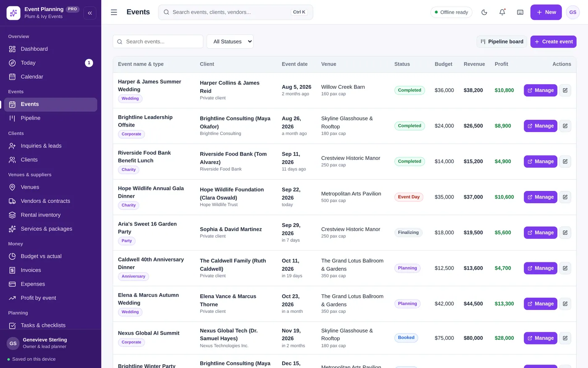Click the Booked status badge
The width and height of the screenshot is (588, 368).
pyautogui.click(x=406, y=338)
